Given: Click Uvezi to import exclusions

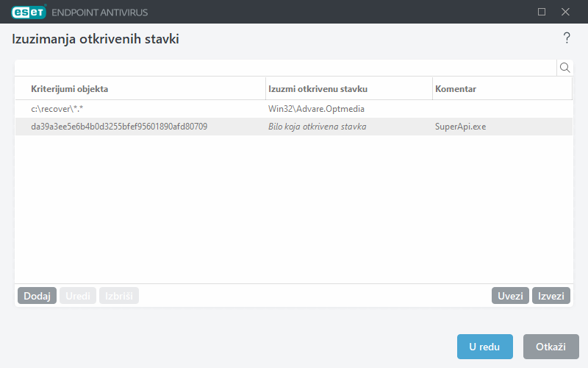Looking at the screenshot, I should [x=510, y=296].
